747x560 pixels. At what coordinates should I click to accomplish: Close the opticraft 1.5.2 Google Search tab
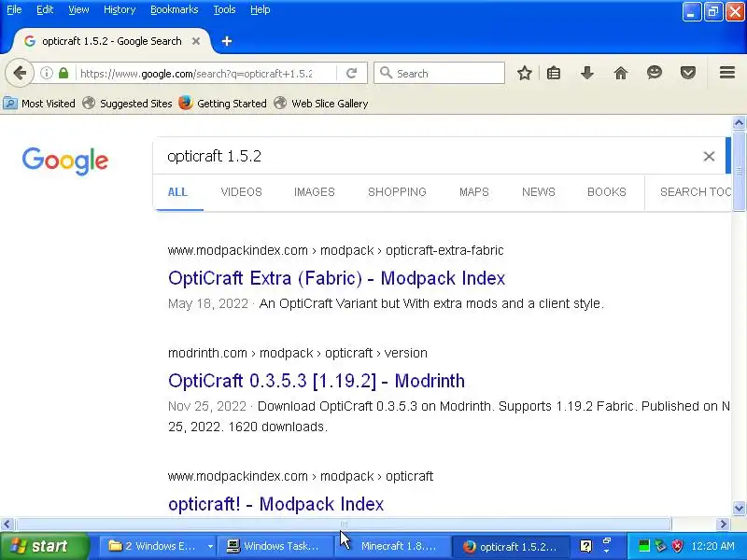[x=196, y=41]
